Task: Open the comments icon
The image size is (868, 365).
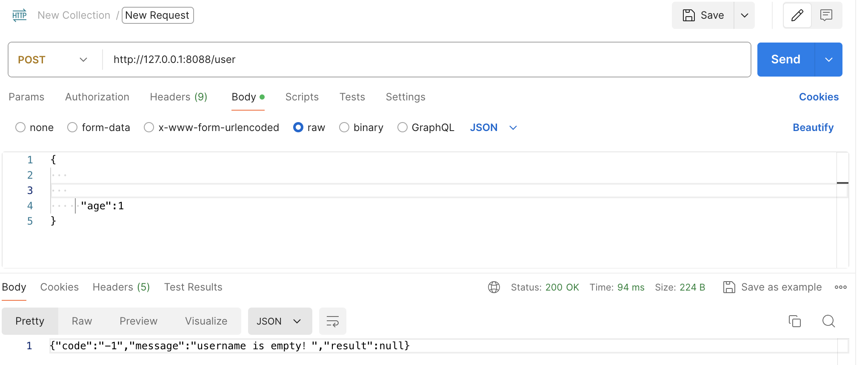Action: click(x=826, y=15)
